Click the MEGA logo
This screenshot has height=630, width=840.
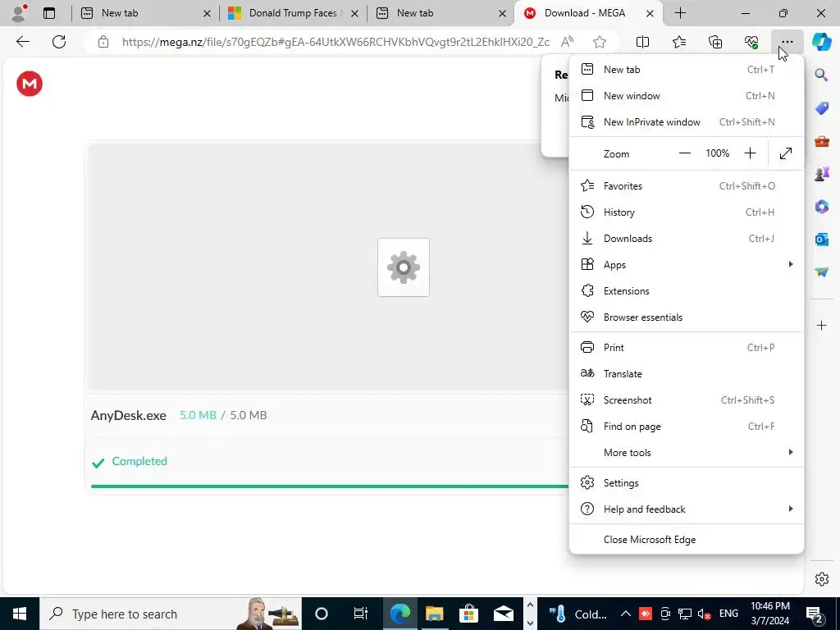(30, 84)
